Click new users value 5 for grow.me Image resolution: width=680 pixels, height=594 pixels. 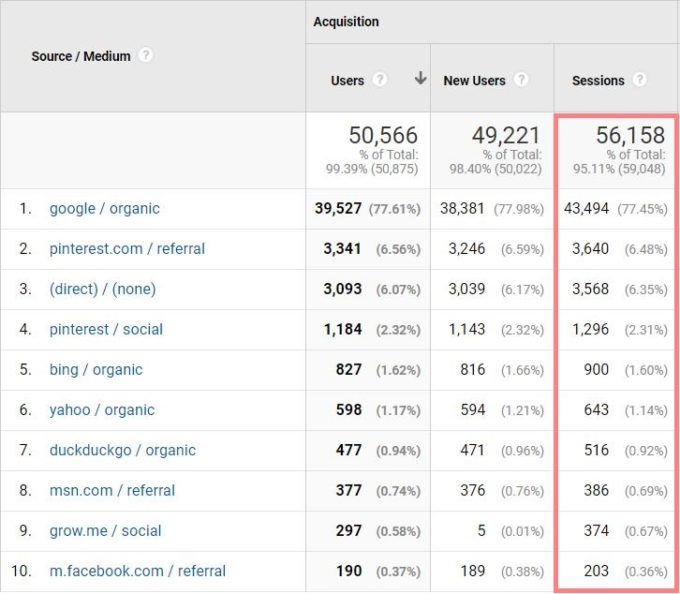481,531
